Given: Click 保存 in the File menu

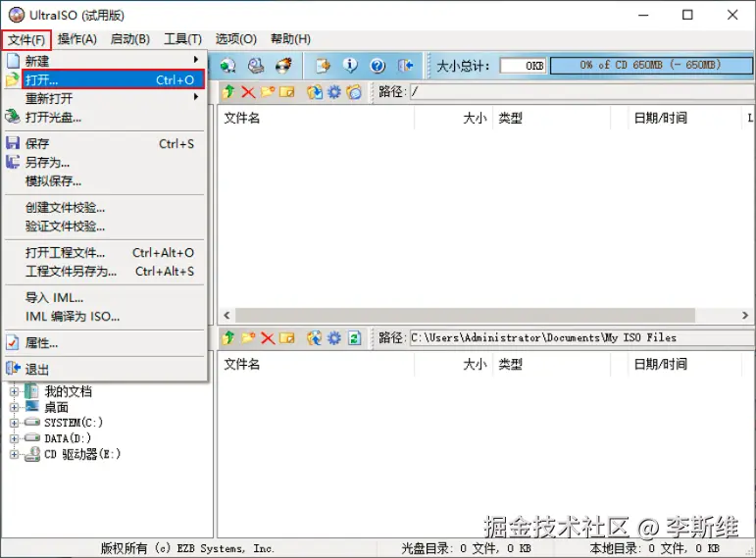Looking at the screenshot, I should (105, 144).
